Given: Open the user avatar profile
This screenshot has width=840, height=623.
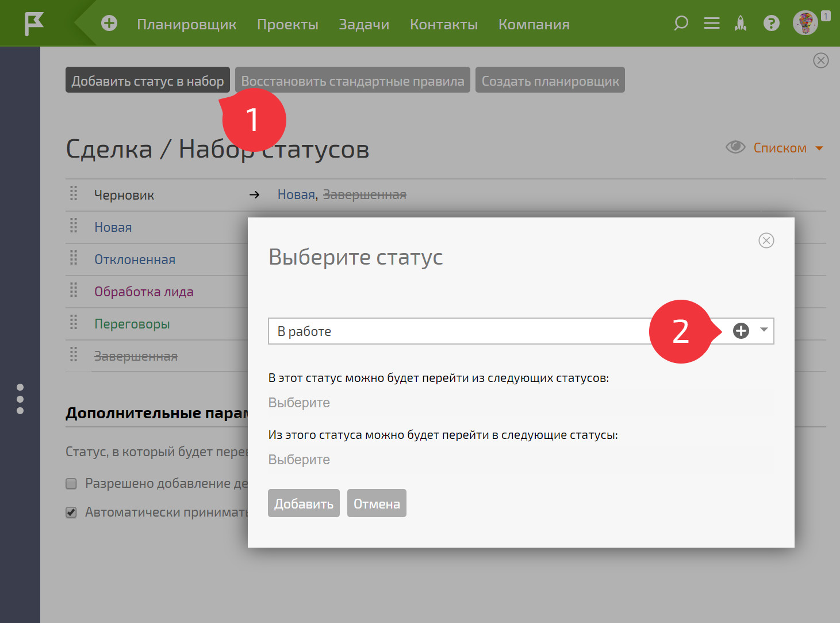Looking at the screenshot, I should (x=805, y=23).
